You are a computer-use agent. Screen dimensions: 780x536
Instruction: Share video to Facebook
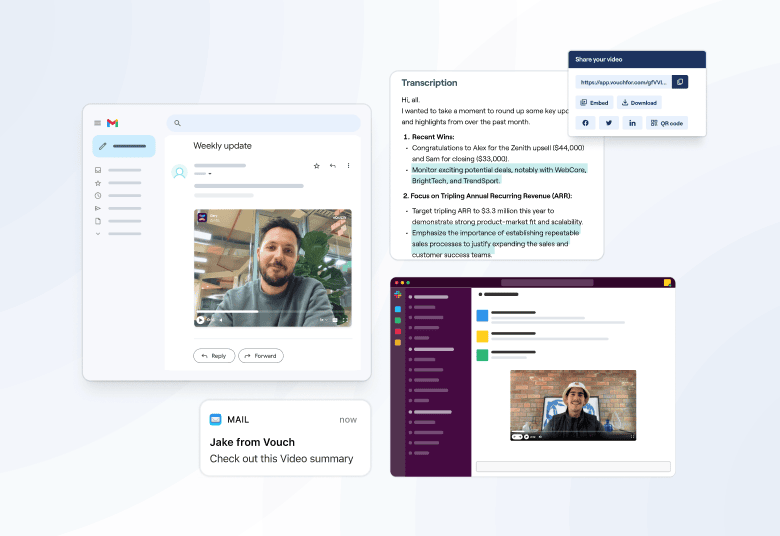585,123
